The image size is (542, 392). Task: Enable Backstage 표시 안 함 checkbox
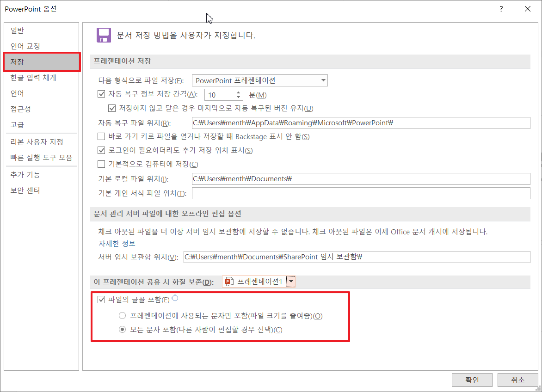click(101, 137)
